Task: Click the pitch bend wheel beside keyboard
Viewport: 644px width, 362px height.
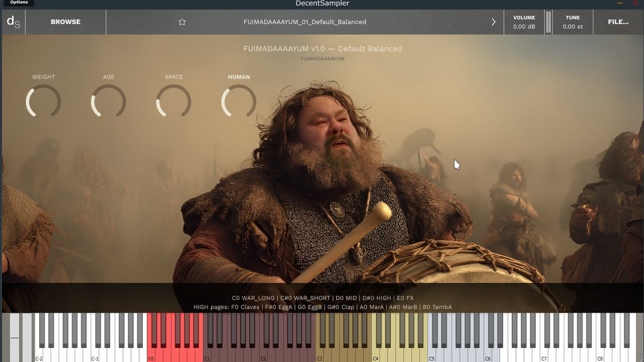Action: pyautogui.click(x=15, y=338)
